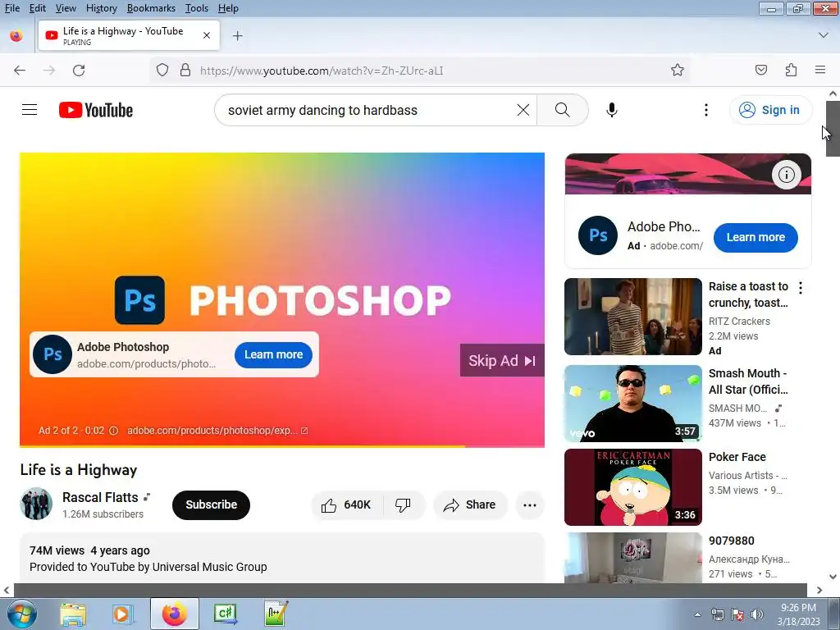Play Smash Mouth All Star thumbnail
The height and width of the screenshot is (630, 840).
(632, 404)
